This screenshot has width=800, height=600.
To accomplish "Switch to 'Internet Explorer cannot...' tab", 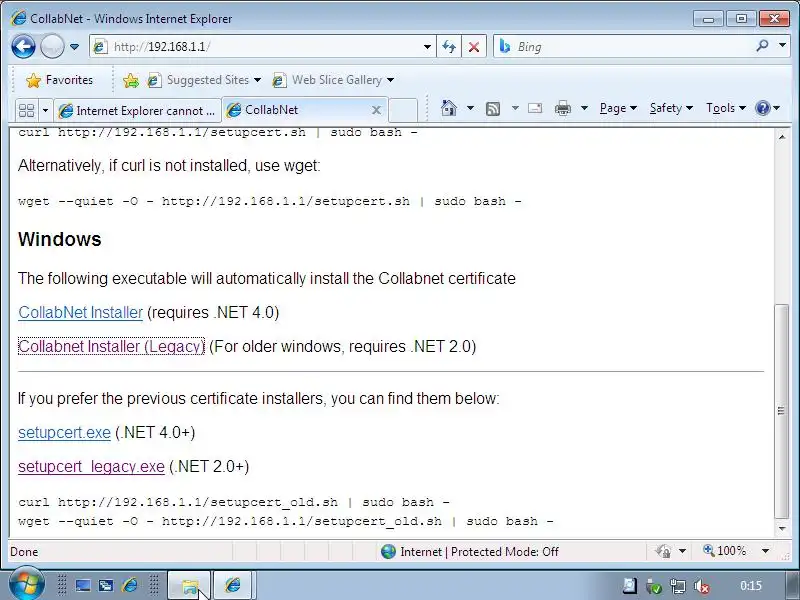I will [138, 111].
